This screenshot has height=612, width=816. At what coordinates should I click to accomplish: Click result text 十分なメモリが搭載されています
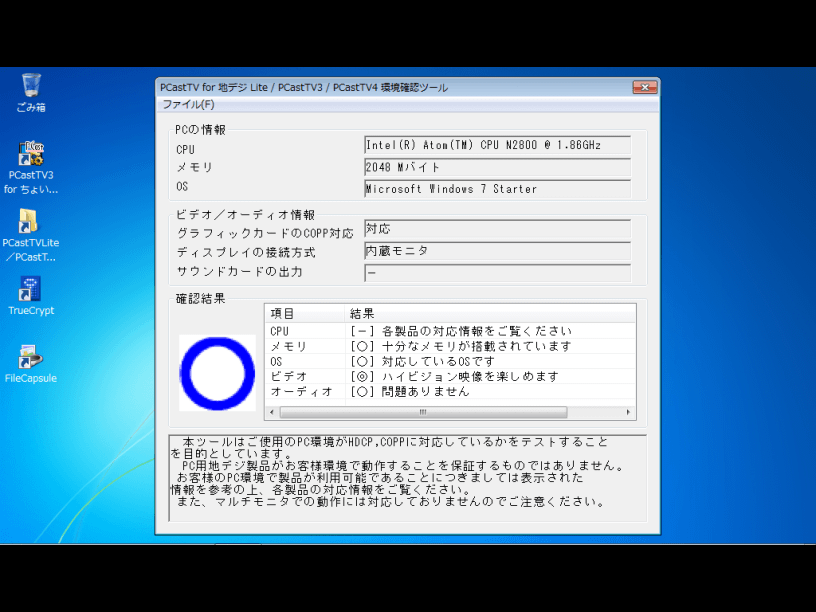click(x=477, y=346)
